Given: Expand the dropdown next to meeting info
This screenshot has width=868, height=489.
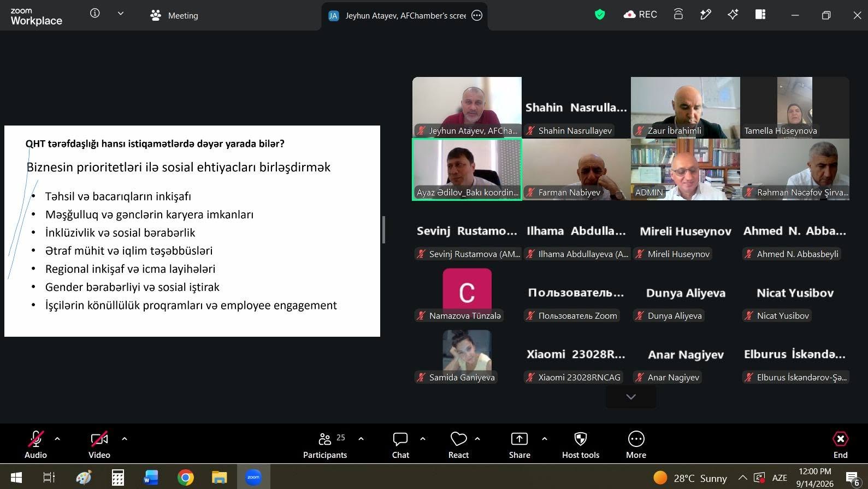Looking at the screenshot, I should [121, 14].
